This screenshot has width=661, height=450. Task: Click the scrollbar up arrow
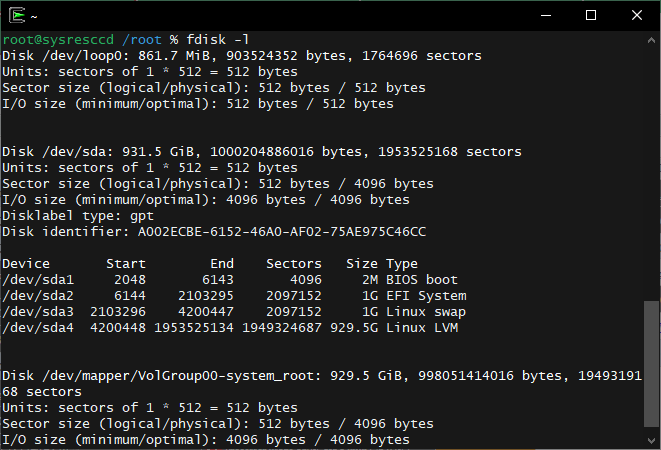(x=651, y=40)
